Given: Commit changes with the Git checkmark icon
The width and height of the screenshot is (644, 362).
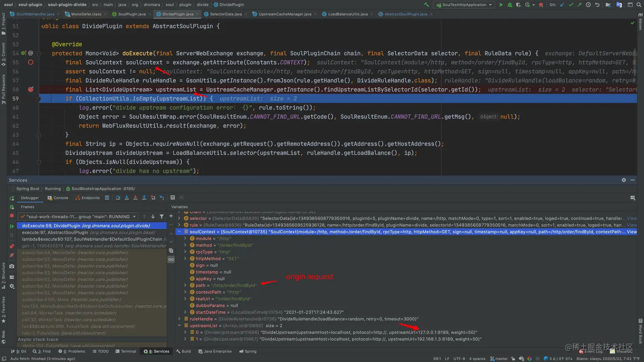Looking at the screenshot, I should (x=571, y=5).
